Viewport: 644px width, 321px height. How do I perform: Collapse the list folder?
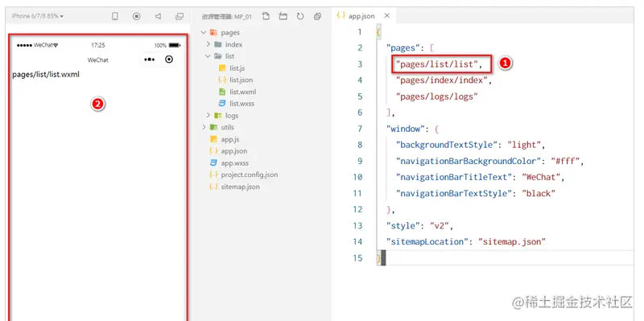click(x=208, y=56)
